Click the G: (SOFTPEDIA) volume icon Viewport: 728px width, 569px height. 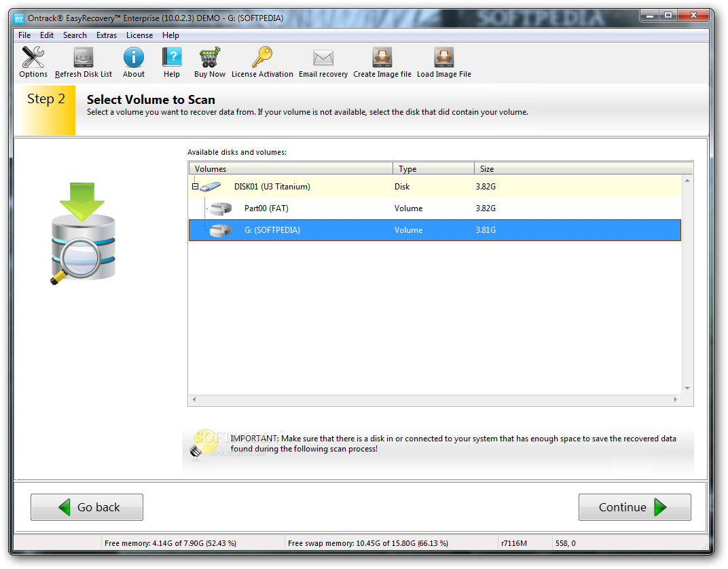221,230
